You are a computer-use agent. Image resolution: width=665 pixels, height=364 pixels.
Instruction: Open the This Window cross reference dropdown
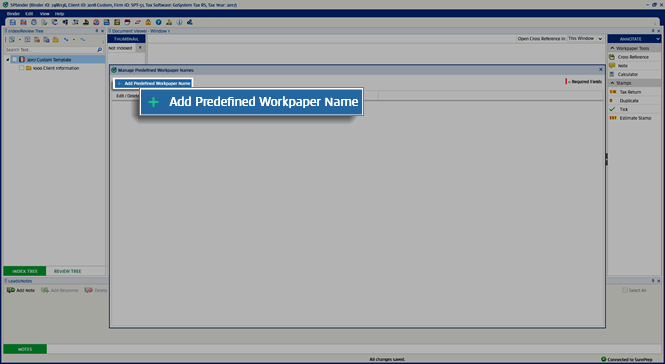coord(600,39)
